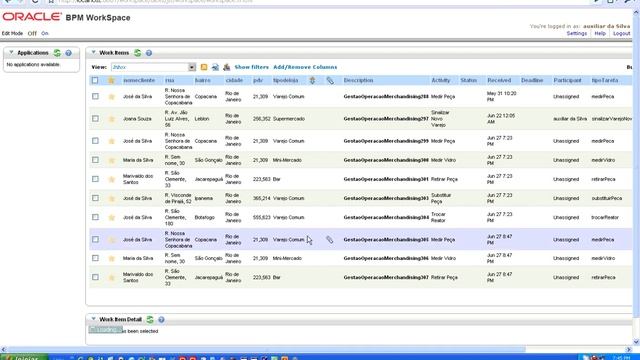The image size is (640, 360).
Task: Star the Merchandising300 Medir Vidro row
Action: pyautogui.click(x=111, y=160)
